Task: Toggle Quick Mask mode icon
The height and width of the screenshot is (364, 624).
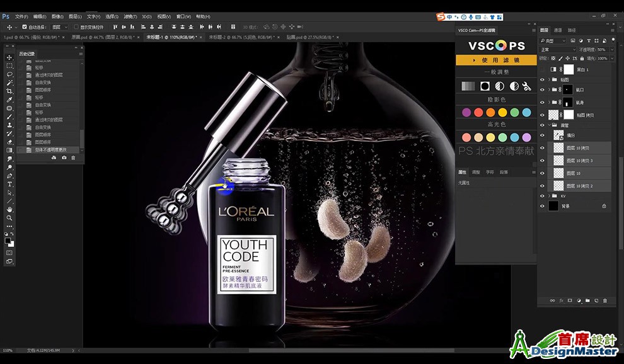Action: [x=9, y=253]
